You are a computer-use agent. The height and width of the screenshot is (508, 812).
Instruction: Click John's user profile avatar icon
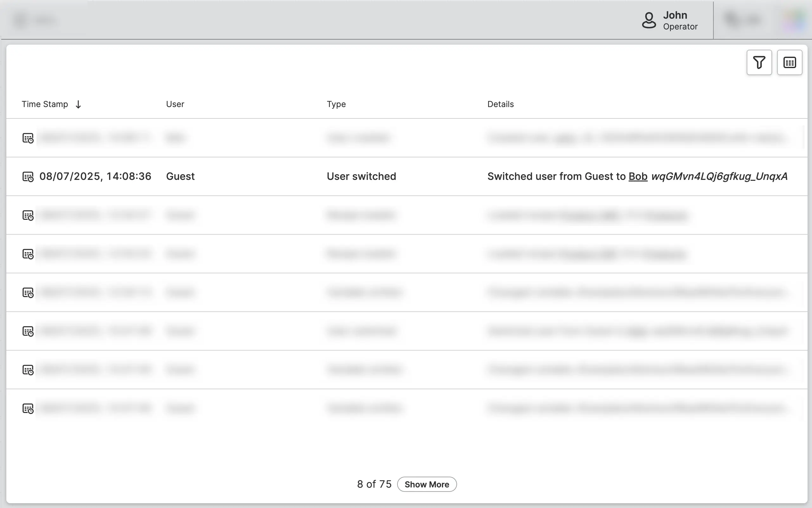pyautogui.click(x=648, y=21)
